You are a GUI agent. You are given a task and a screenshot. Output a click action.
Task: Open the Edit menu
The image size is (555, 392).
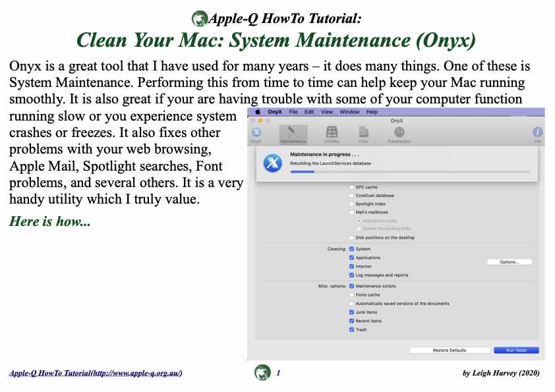point(309,112)
